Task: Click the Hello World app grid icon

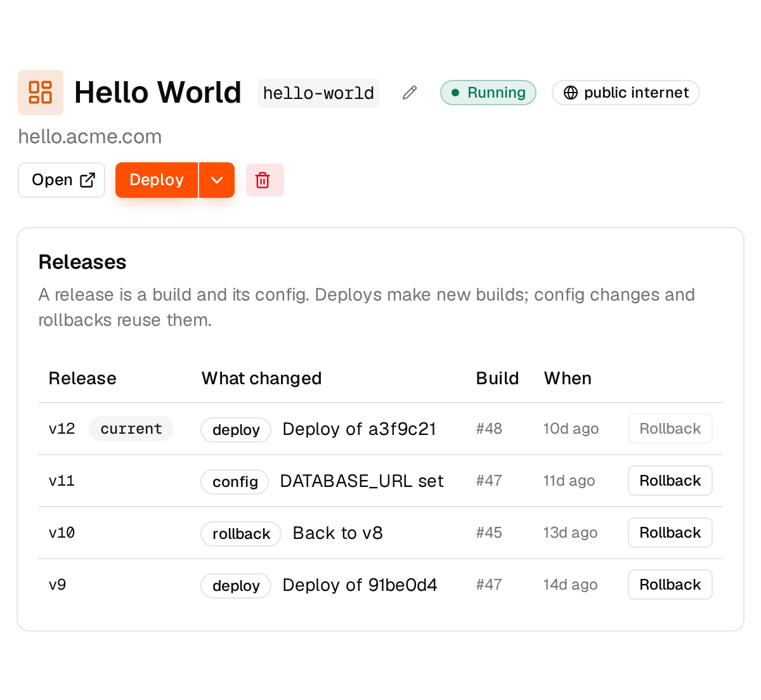Action: (41, 93)
